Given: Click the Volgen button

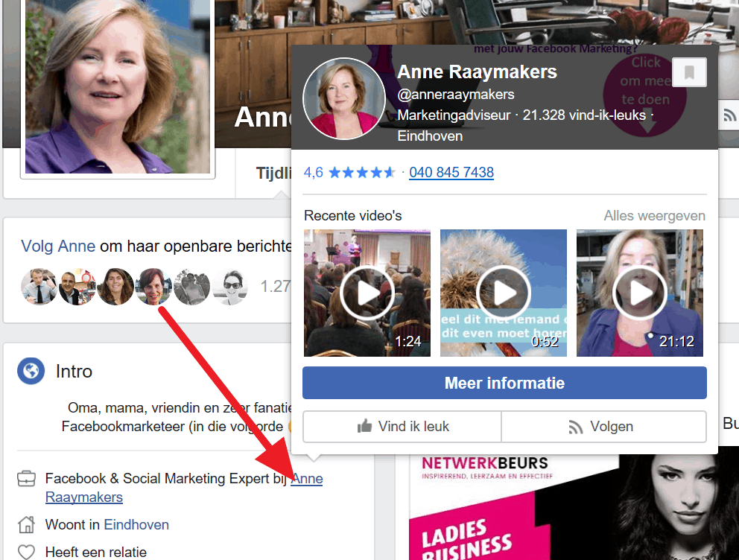Looking at the screenshot, I should 604,427.
